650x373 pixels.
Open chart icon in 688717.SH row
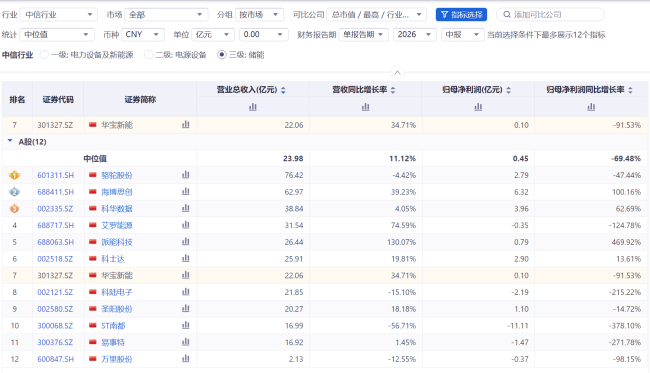click(x=186, y=225)
